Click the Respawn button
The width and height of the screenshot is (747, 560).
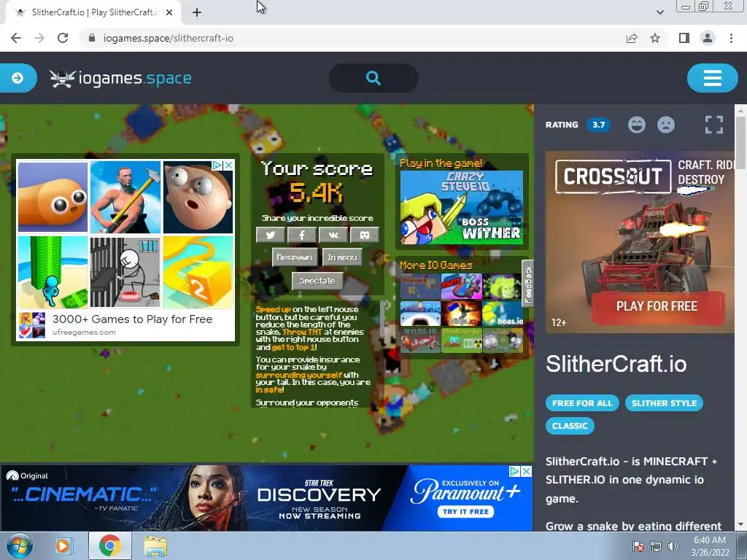[x=295, y=257]
